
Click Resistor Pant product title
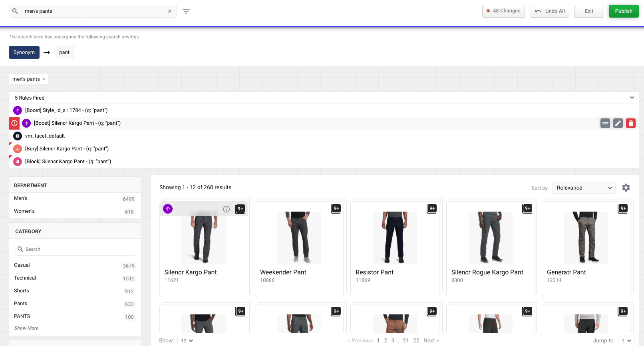coord(374,272)
